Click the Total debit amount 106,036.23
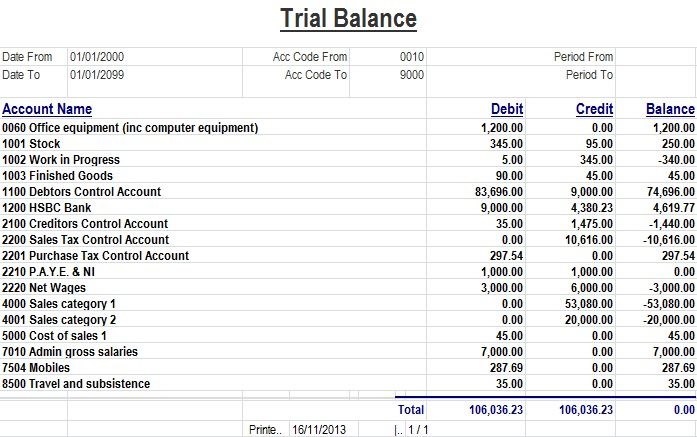 pyautogui.click(x=496, y=410)
